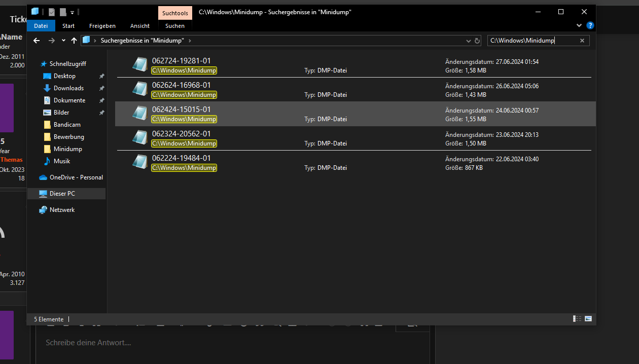Click the pin icon next to Dokumente
The height and width of the screenshot is (364, 639).
click(101, 100)
